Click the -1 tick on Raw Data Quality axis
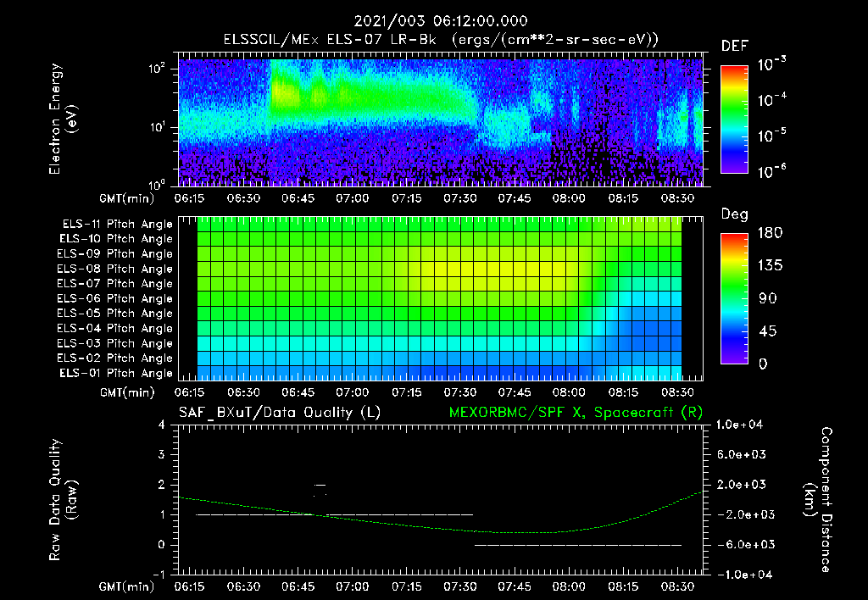The height and width of the screenshot is (600, 868). coord(159,575)
